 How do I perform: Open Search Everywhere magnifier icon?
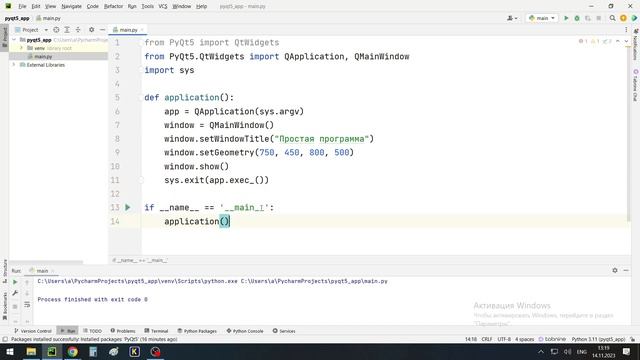[x=612, y=18]
